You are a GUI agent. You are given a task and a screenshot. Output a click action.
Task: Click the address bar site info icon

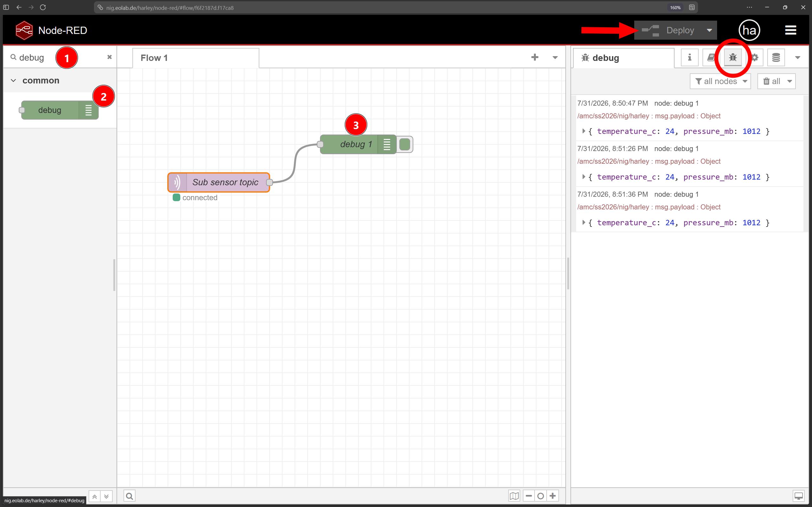point(100,7)
